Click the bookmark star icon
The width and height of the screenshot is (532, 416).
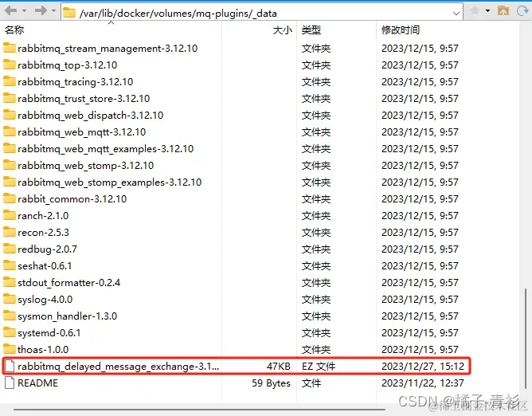point(475,11)
